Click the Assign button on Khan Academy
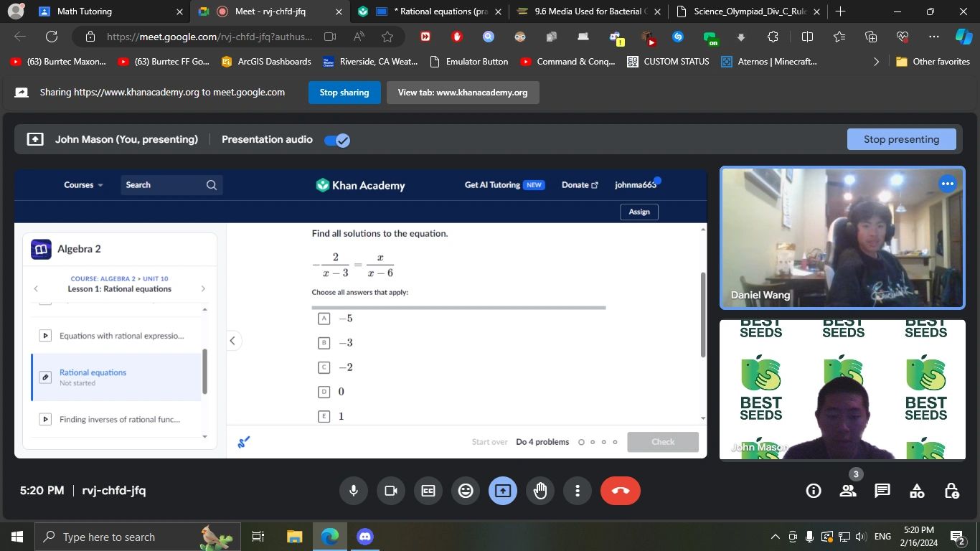The height and width of the screenshot is (551, 980). 638,211
